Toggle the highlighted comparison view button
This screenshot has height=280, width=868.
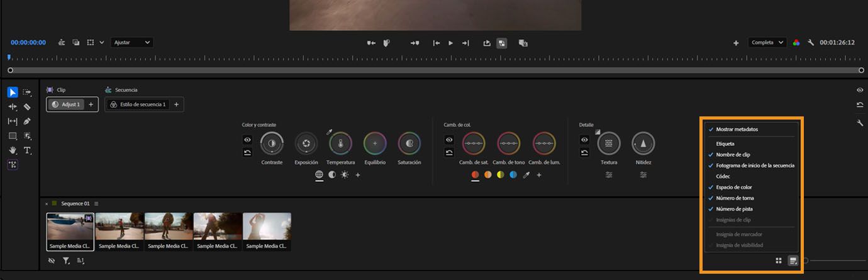(502, 43)
